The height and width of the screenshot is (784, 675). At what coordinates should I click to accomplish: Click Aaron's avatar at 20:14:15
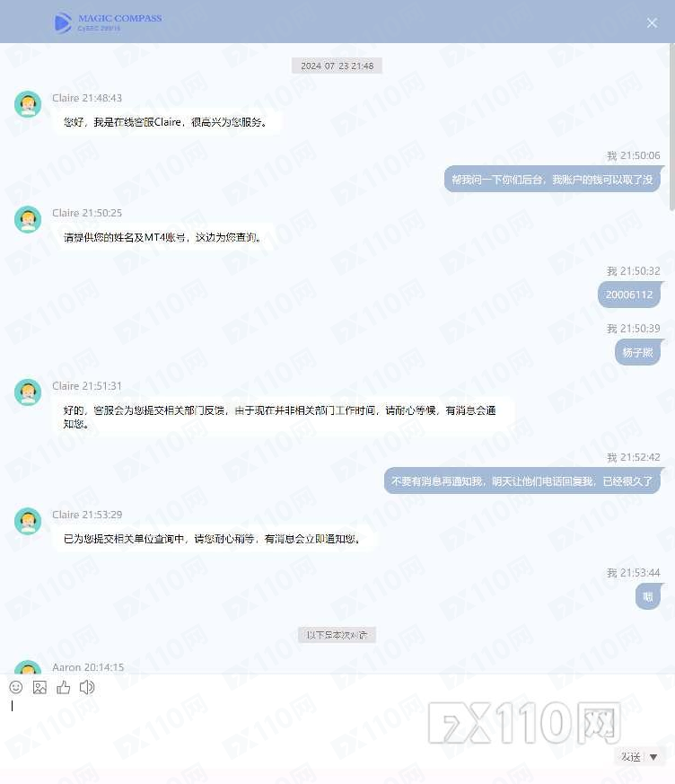coord(28,667)
